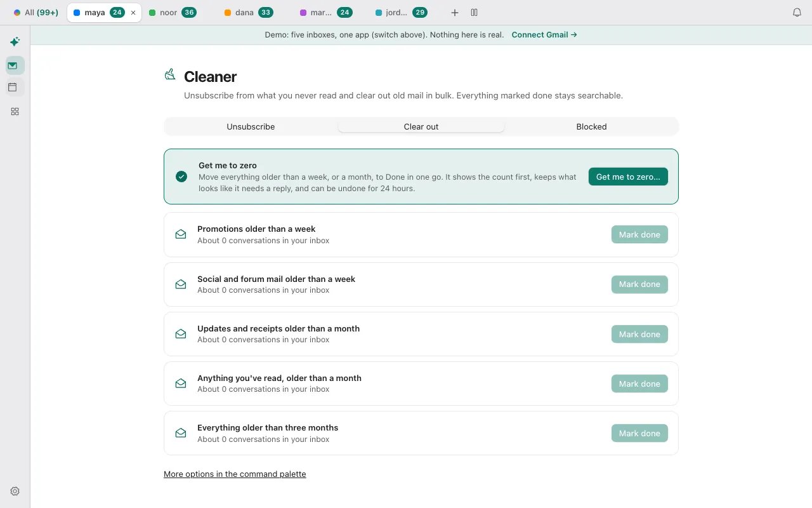Image resolution: width=812 pixels, height=508 pixels.
Task: Follow the Connect Gmail link
Action: 544,35
